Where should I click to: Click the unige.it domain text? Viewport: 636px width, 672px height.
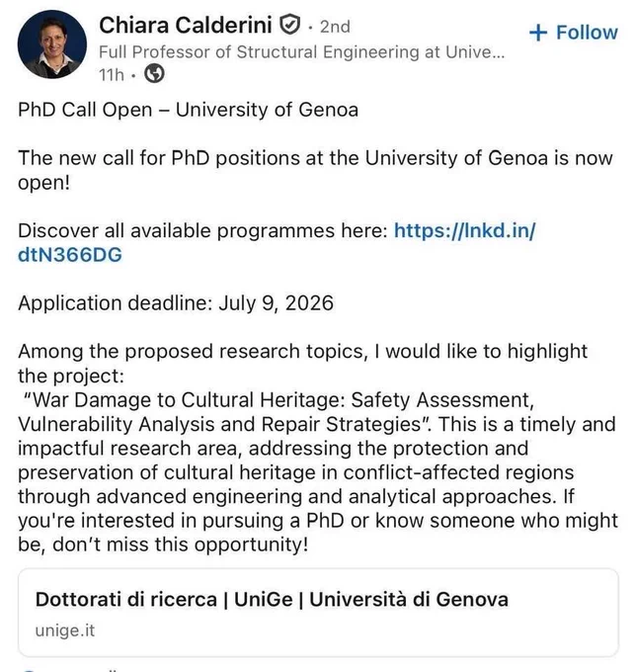[x=65, y=630]
